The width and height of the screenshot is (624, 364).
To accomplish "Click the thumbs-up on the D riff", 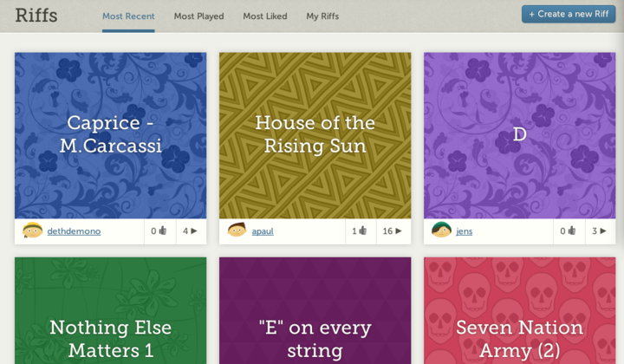I will (x=569, y=231).
